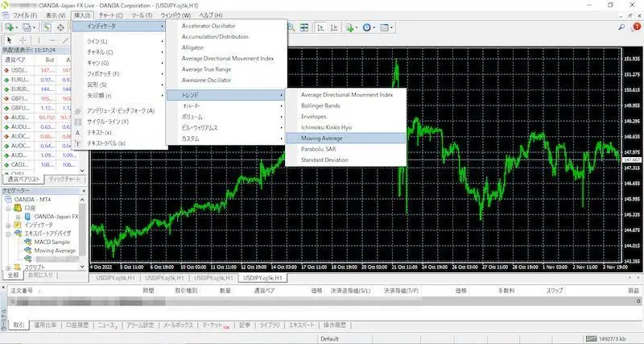
Task: Click the Navigator tree scroll-down arrow
Action: pos(82,267)
